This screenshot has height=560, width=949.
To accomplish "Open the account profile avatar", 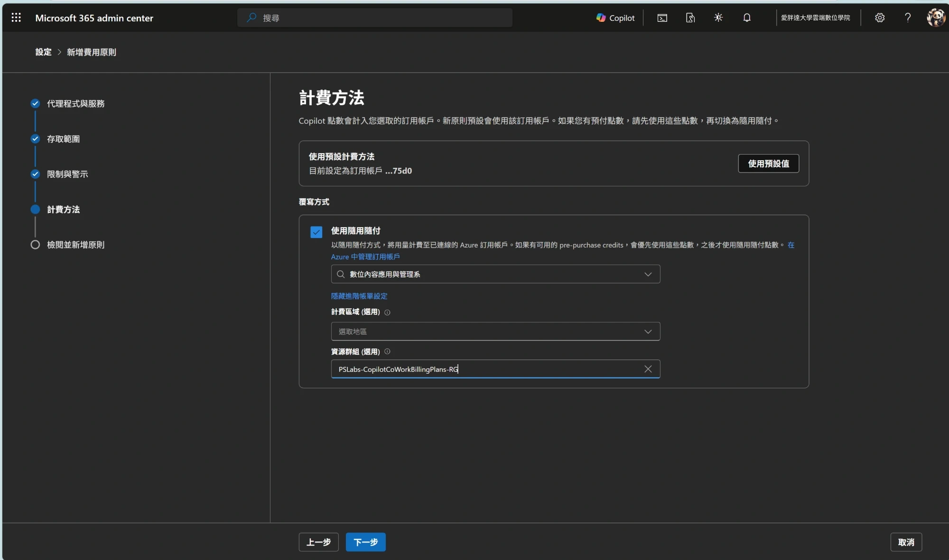I will point(936,18).
